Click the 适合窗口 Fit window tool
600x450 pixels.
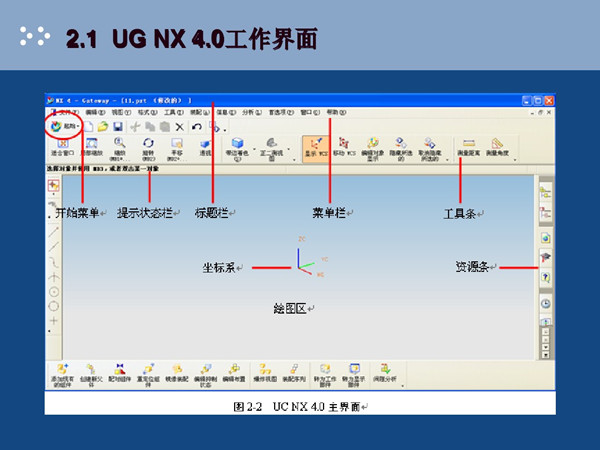(62, 148)
